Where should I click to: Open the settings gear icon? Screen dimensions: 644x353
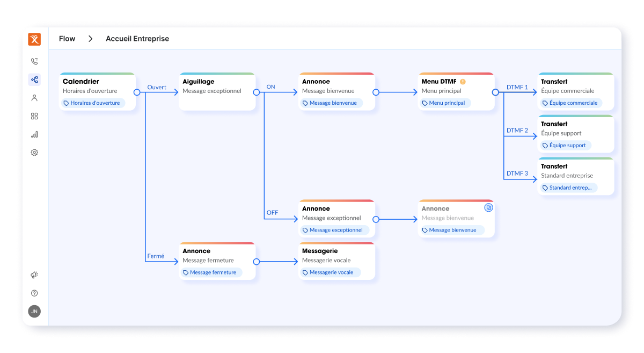click(34, 153)
